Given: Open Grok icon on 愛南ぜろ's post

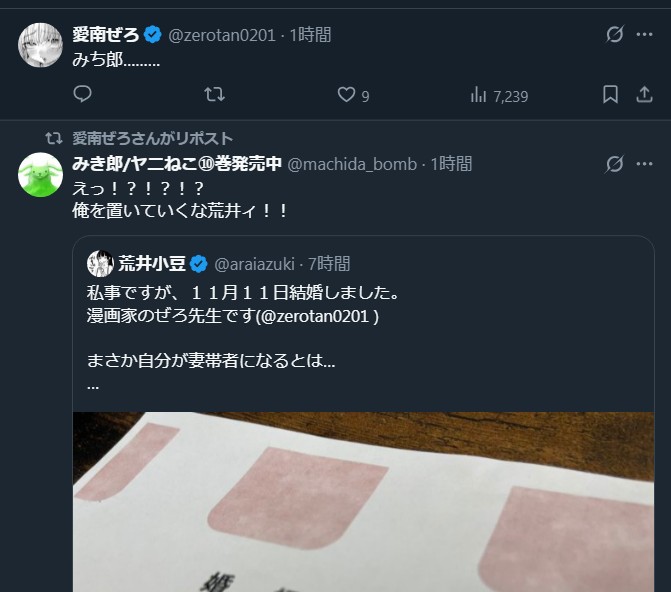Looking at the screenshot, I should pyautogui.click(x=615, y=34).
